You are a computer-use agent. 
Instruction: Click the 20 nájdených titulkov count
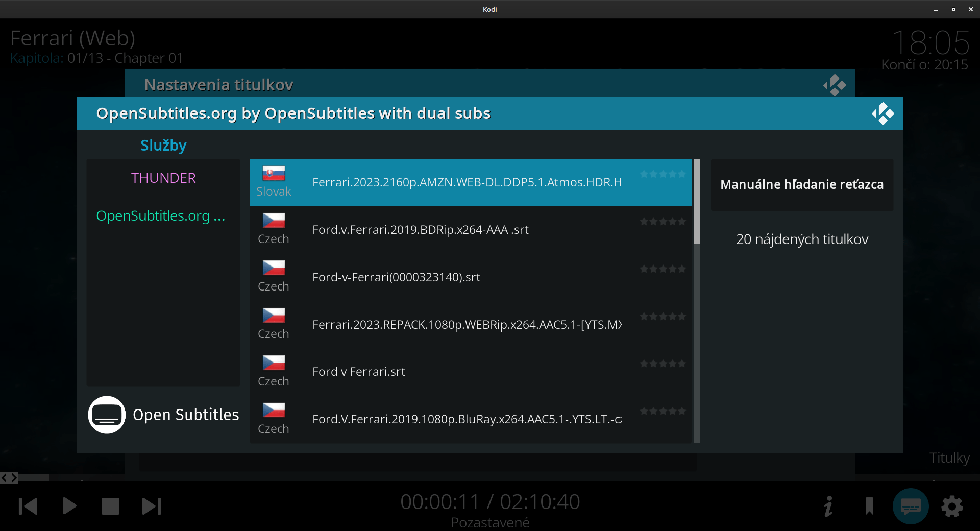tap(802, 239)
